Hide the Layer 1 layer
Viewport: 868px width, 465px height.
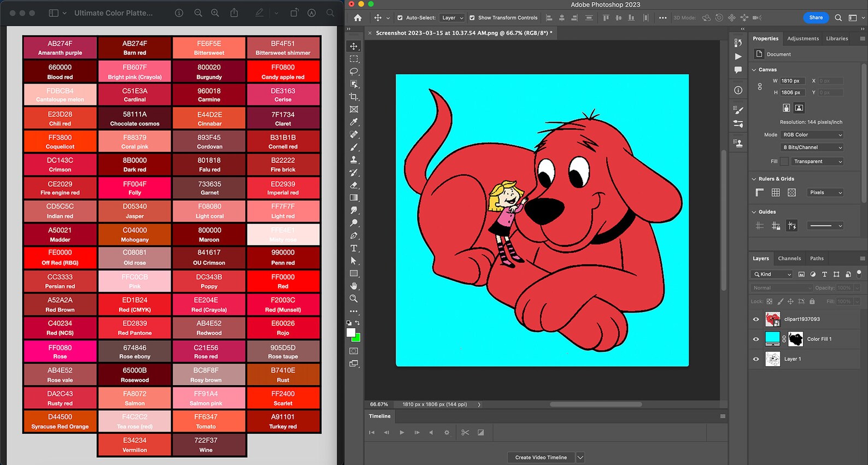756,360
